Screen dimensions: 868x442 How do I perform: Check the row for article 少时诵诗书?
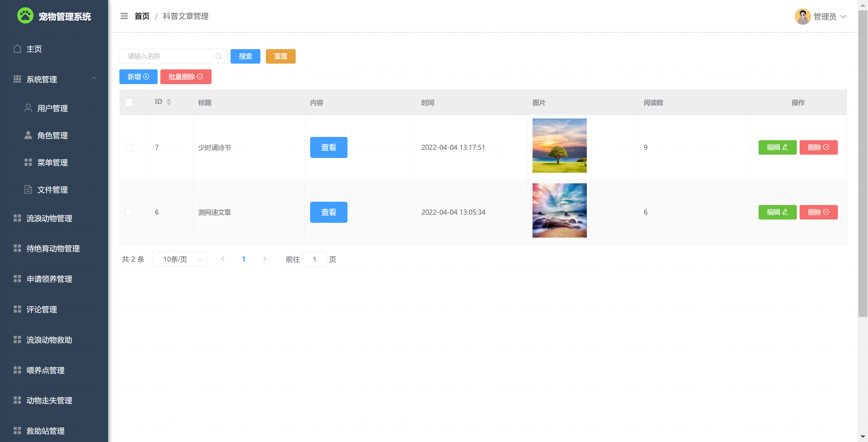coord(129,147)
